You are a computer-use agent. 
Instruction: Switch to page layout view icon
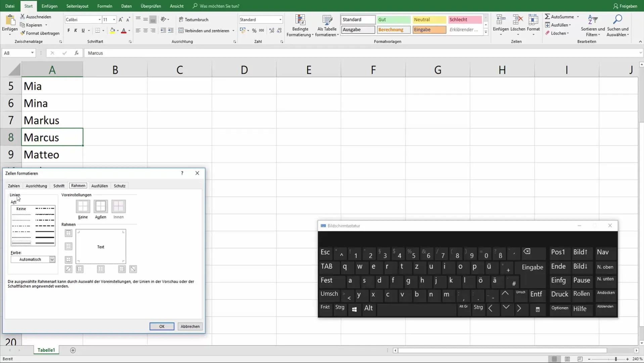(x=567, y=359)
